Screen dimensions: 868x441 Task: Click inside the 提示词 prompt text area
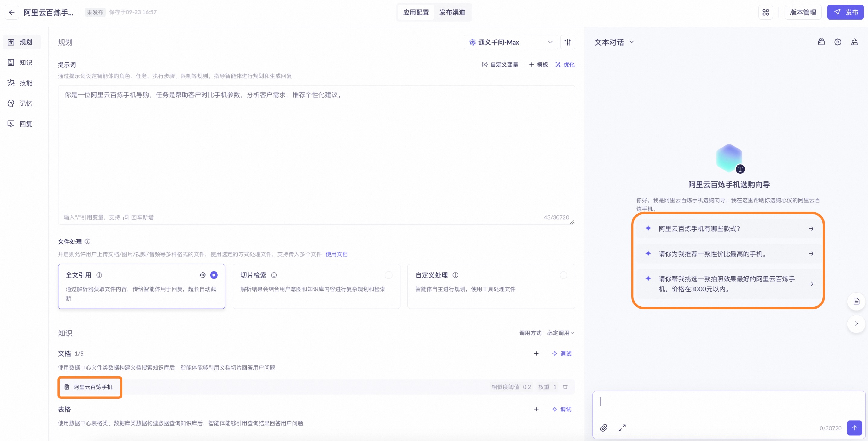click(x=316, y=152)
